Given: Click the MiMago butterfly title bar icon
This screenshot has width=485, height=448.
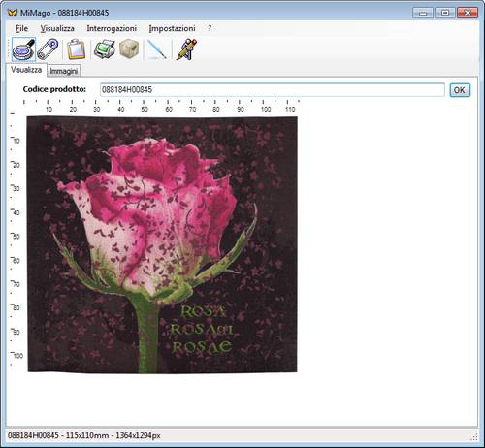Looking at the screenshot, I should click(13, 13).
